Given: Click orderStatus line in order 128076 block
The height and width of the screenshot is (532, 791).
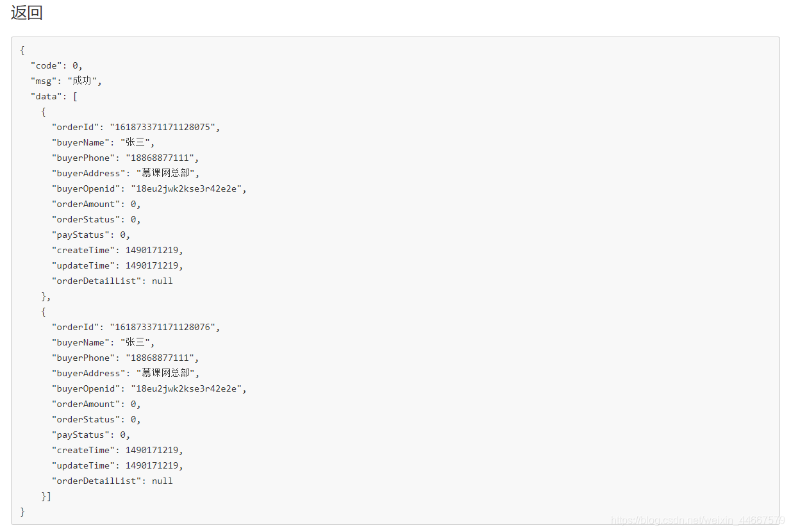Looking at the screenshot, I should click(96, 419).
